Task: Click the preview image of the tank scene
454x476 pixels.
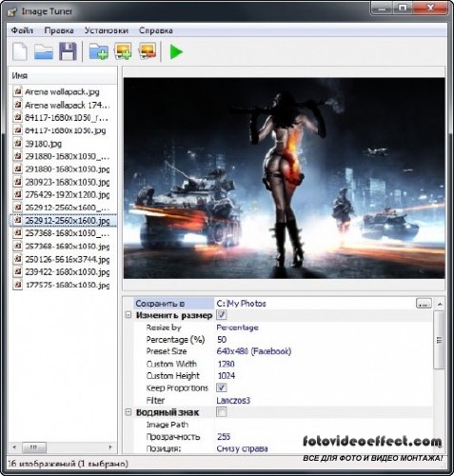Action: coord(285,178)
